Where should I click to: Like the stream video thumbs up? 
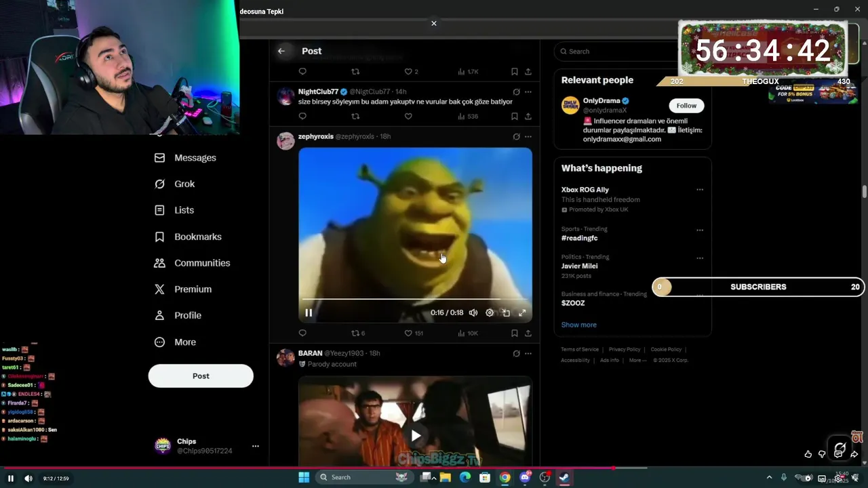click(808, 454)
